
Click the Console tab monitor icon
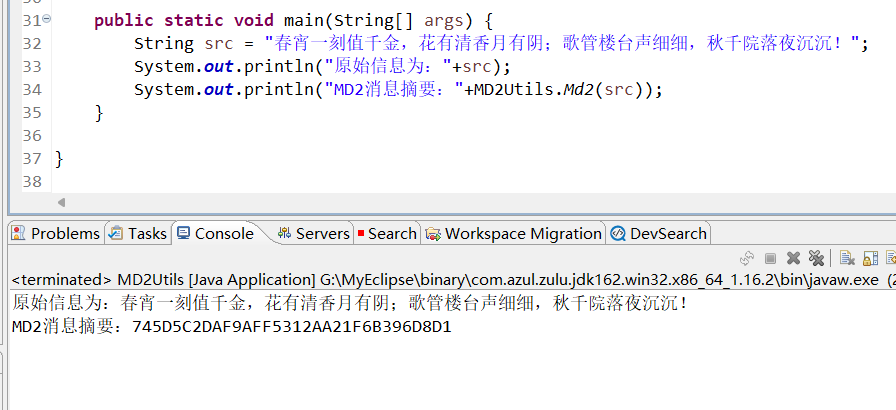tap(183, 233)
